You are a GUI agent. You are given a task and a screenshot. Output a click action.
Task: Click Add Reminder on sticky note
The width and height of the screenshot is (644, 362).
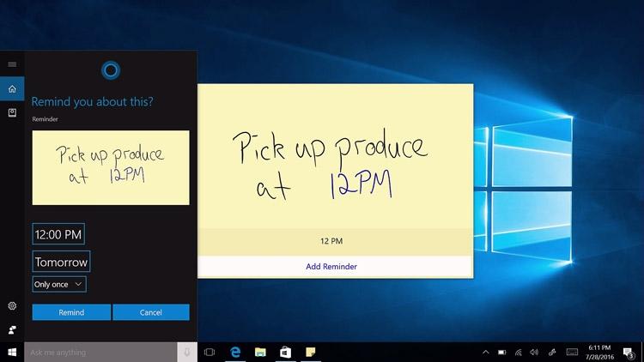click(x=331, y=267)
